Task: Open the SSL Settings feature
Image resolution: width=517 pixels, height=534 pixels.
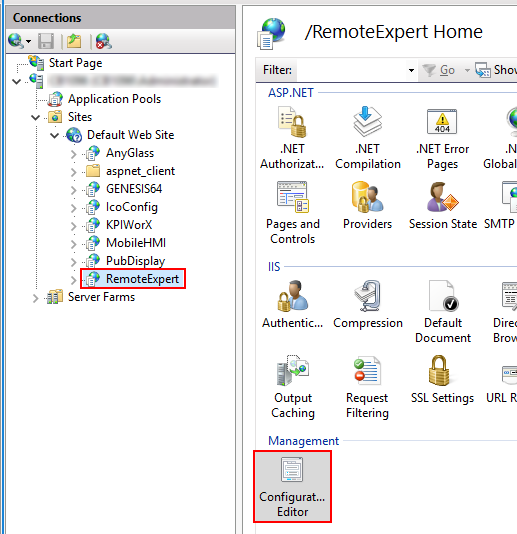Action: point(442,380)
